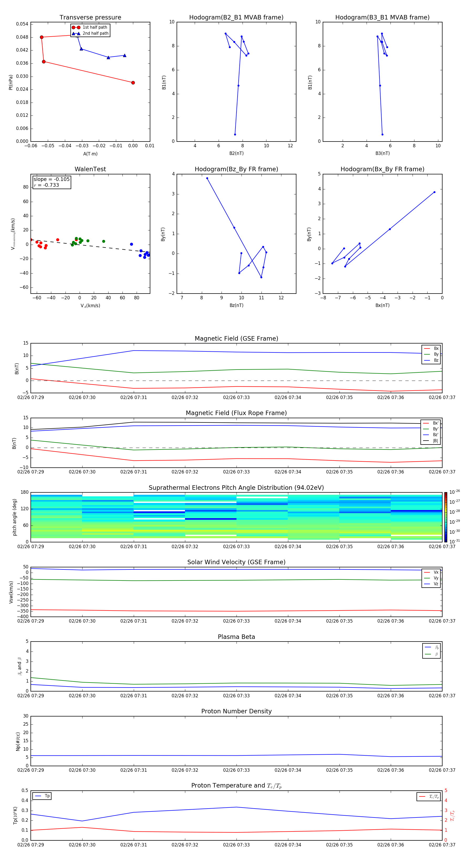Click the lowest point in B2_B1 hodogram

[x=235, y=134]
